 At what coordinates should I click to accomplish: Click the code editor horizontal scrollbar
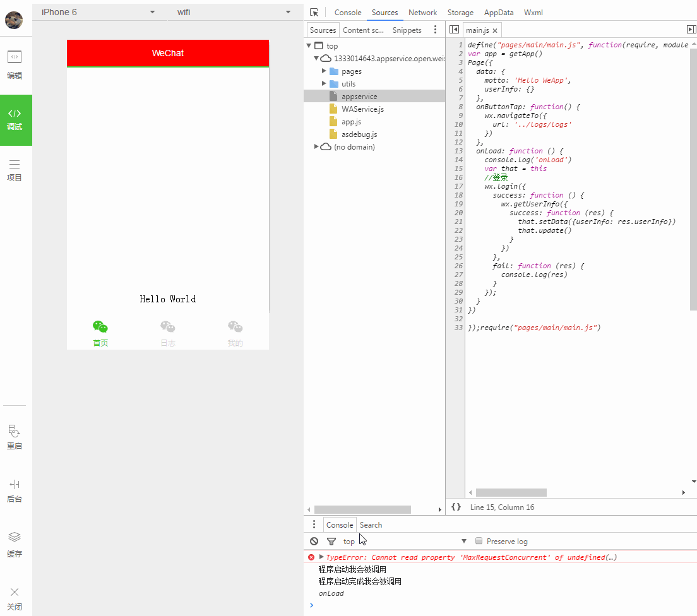click(x=511, y=492)
